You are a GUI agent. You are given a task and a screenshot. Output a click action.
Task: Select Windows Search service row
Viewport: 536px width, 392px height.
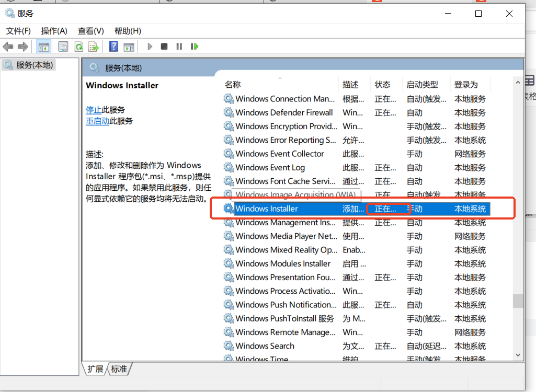click(x=357, y=346)
